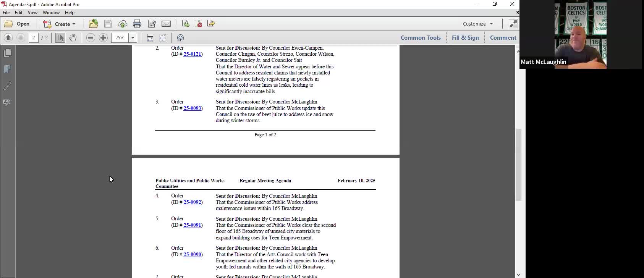Image resolution: width=644 pixels, height=278 pixels.
Task: Open agenda link ID 25-0093
Action: point(192,108)
